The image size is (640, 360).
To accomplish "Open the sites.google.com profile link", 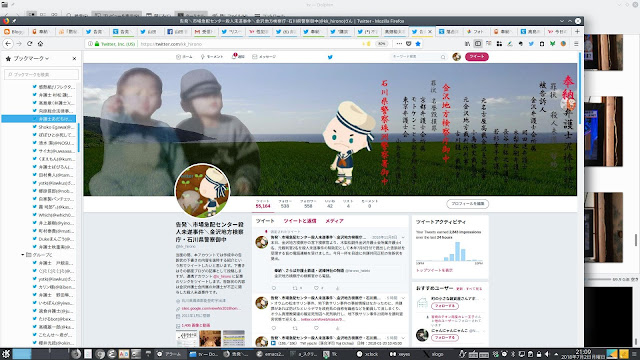I will pos(210,309).
